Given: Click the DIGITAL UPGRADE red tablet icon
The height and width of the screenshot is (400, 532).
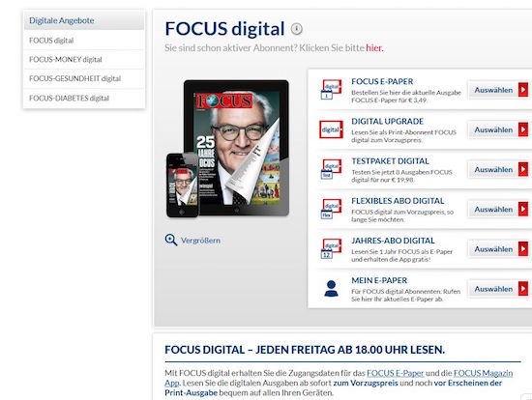Looking at the screenshot, I should coord(331,129).
